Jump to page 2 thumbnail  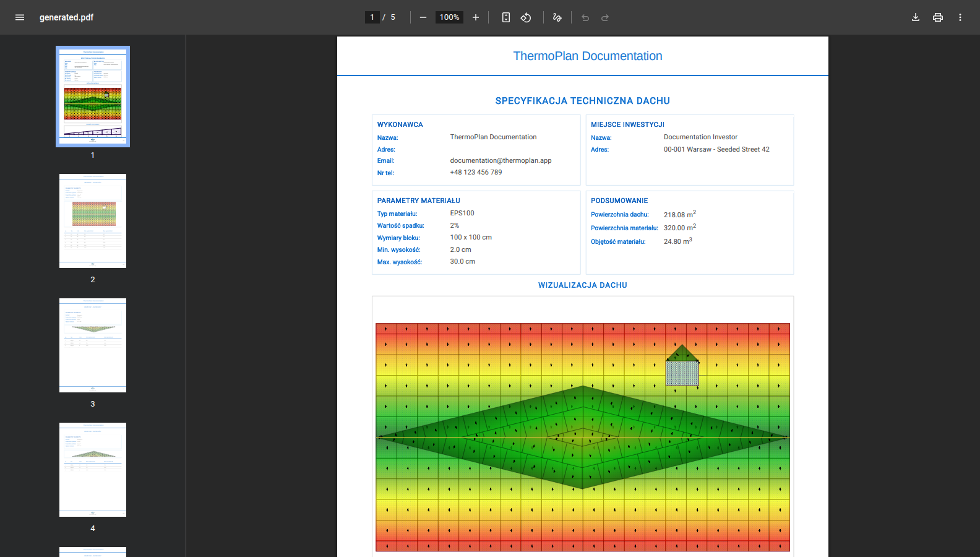[x=93, y=221]
